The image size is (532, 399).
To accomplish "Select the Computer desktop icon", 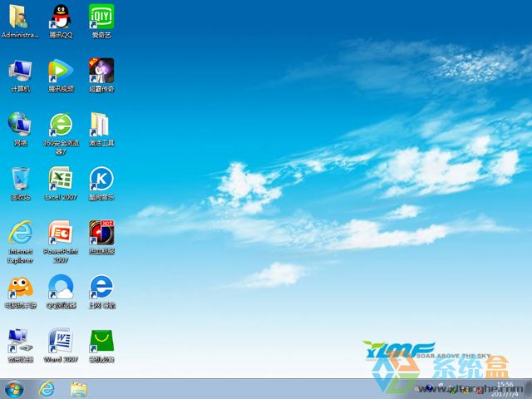I will 20,71.
